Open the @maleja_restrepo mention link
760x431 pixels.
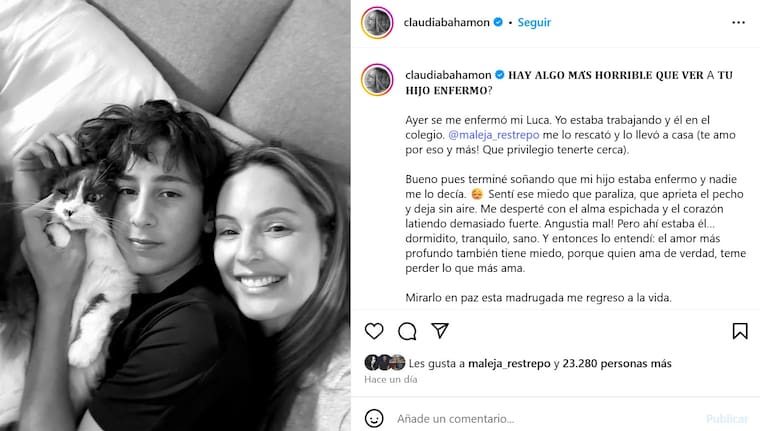[x=493, y=135]
